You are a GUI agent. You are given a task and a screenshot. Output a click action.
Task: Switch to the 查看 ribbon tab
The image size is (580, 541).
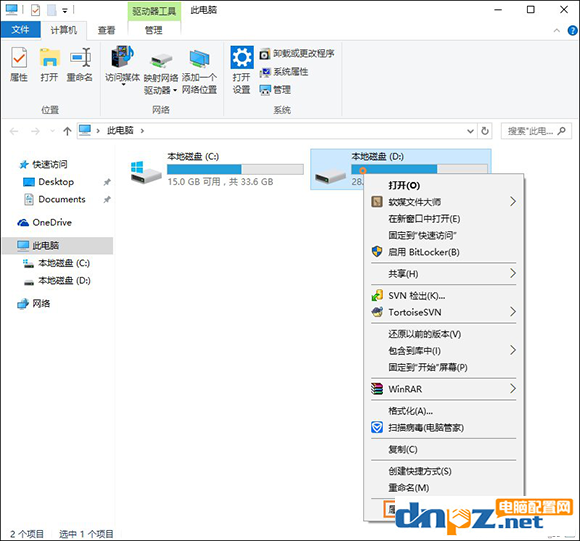(x=107, y=30)
